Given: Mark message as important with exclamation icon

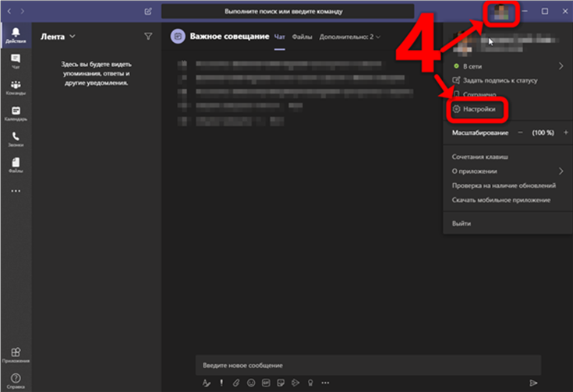Looking at the screenshot, I should tap(221, 383).
